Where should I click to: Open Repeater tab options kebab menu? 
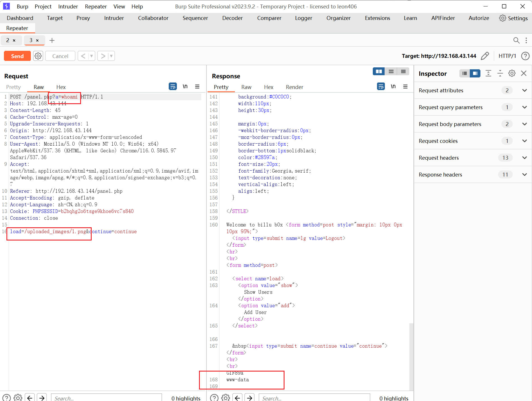coord(526,40)
